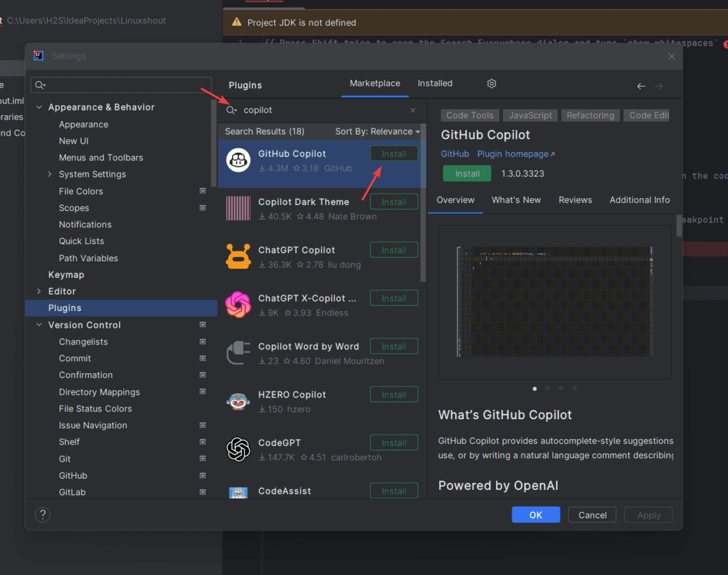Click the second screenshot carousel dot
The image size is (728, 575).
[x=548, y=388]
